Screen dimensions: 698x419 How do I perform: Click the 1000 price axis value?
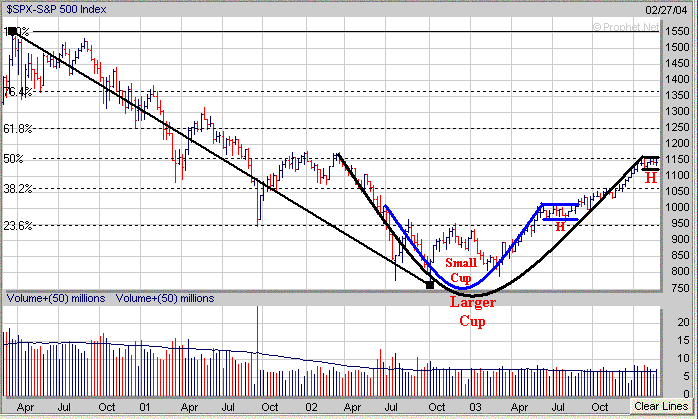click(677, 207)
